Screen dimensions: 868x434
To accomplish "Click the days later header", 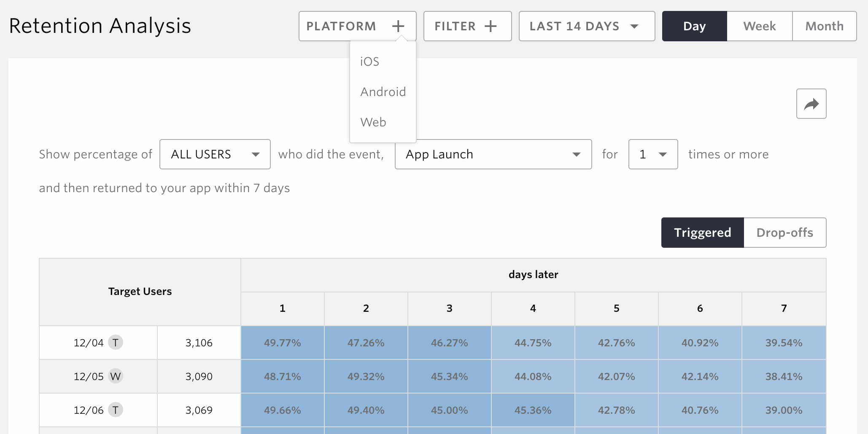I will tap(534, 275).
